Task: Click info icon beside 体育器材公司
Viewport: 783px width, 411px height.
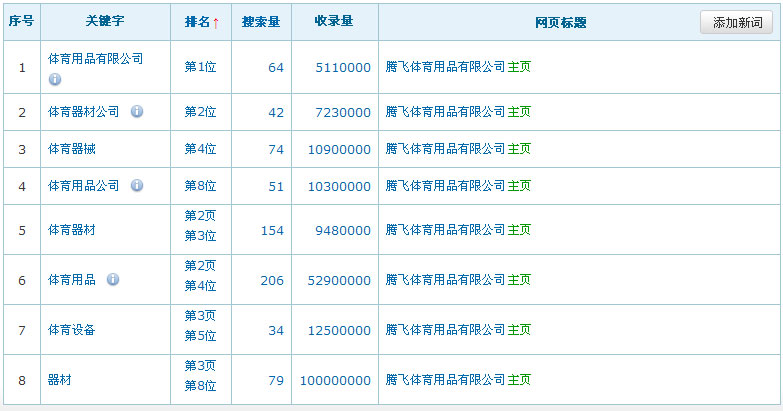Action: [137, 111]
